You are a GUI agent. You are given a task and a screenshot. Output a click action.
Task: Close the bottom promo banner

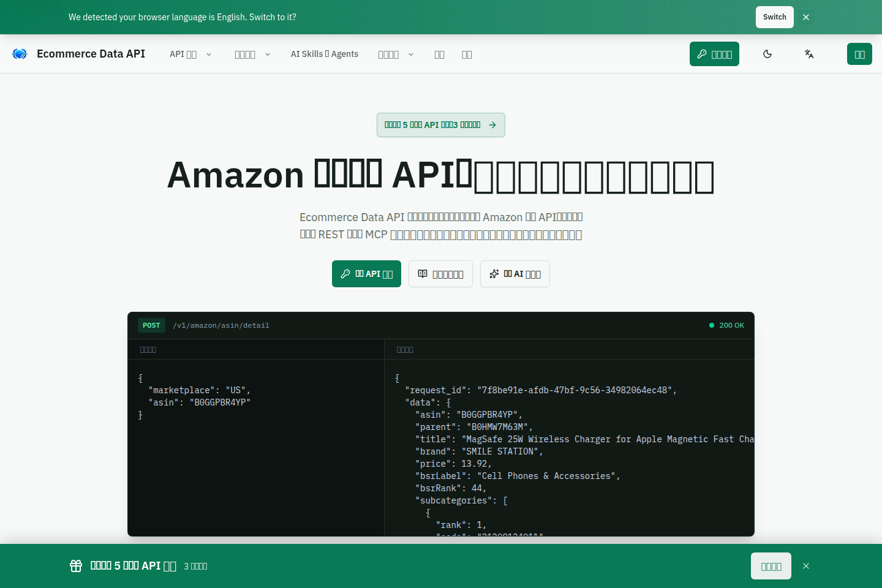pyautogui.click(x=806, y=566)
